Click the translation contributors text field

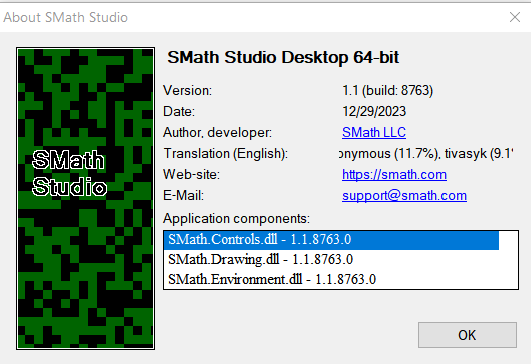(x=427, y=154)
